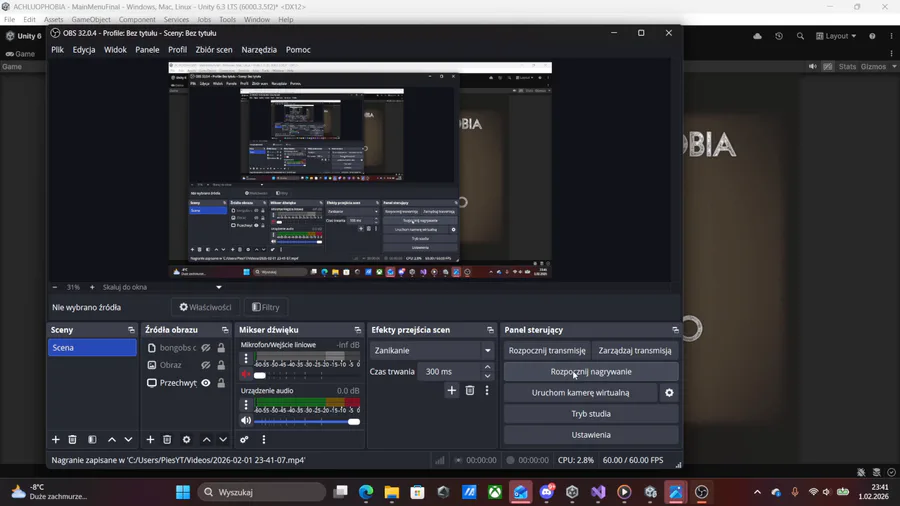Enable Tryb studia button
Screen dimensions: 900x506
click(591, 414)
